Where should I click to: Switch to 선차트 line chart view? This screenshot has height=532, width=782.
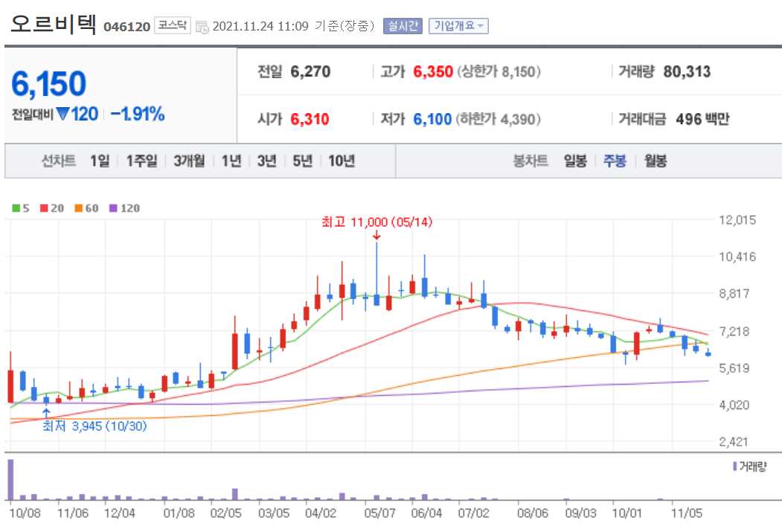click(x=57, y=160)
